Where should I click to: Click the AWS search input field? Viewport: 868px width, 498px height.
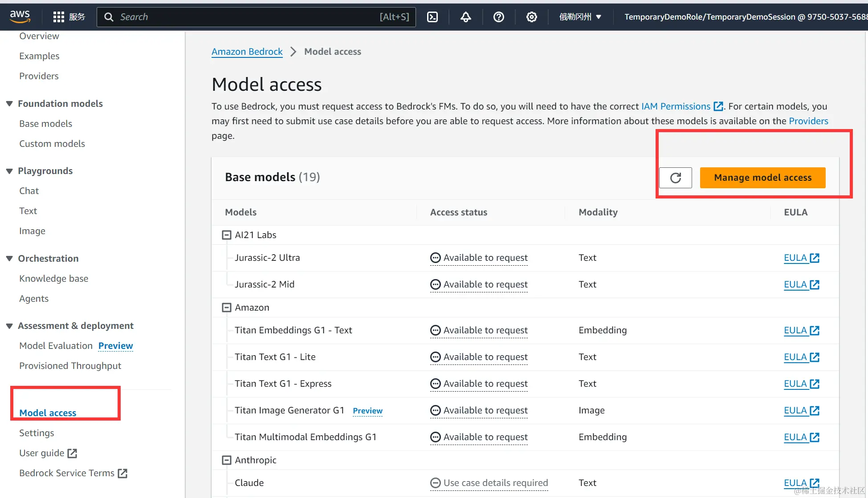click(x=256, y=17)
